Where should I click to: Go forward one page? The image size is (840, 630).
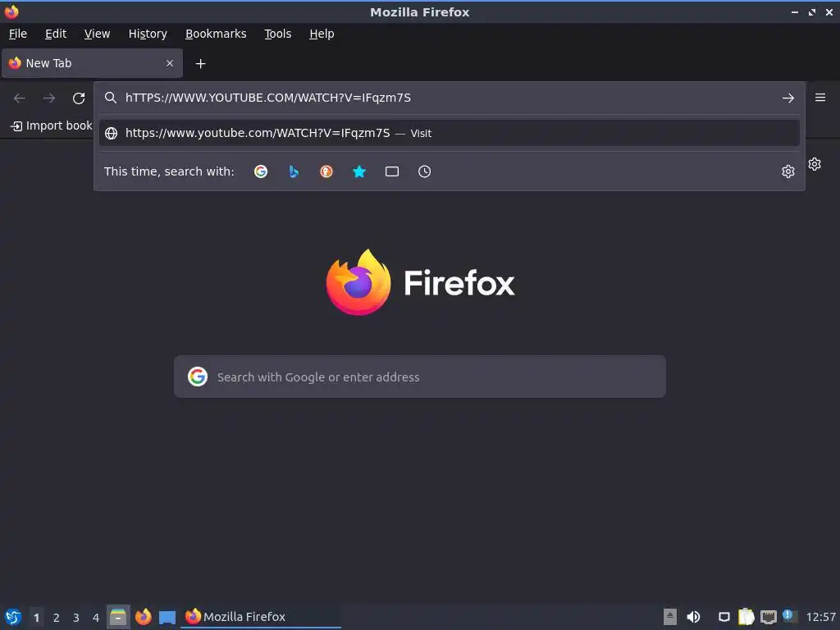[x=49, y=98]
